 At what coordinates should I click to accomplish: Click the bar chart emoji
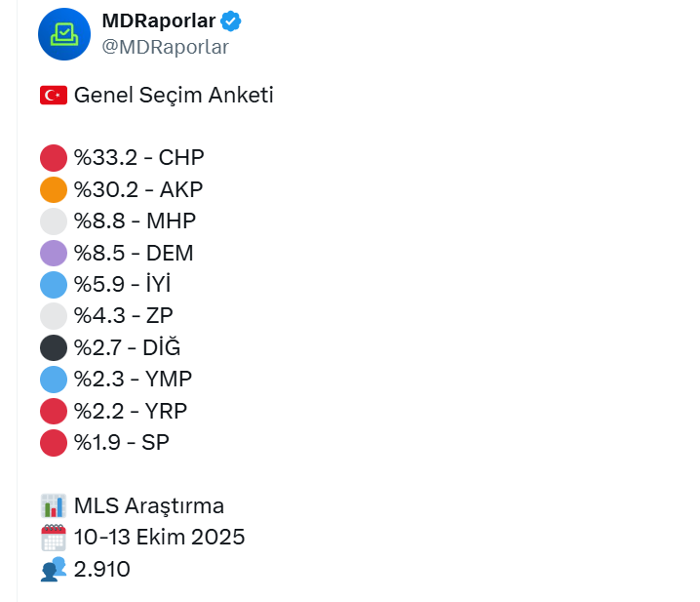(53, 505)
